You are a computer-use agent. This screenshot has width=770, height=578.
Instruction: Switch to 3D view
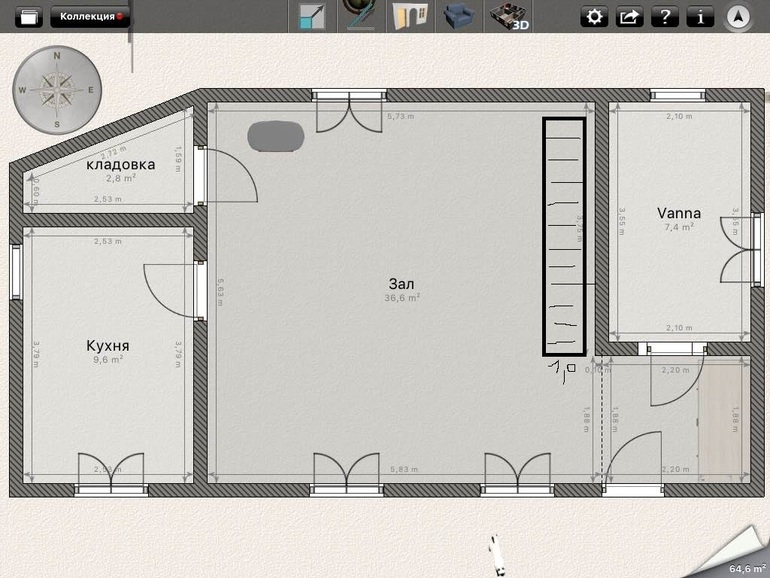pyautogui.click(x=509, y=17)
